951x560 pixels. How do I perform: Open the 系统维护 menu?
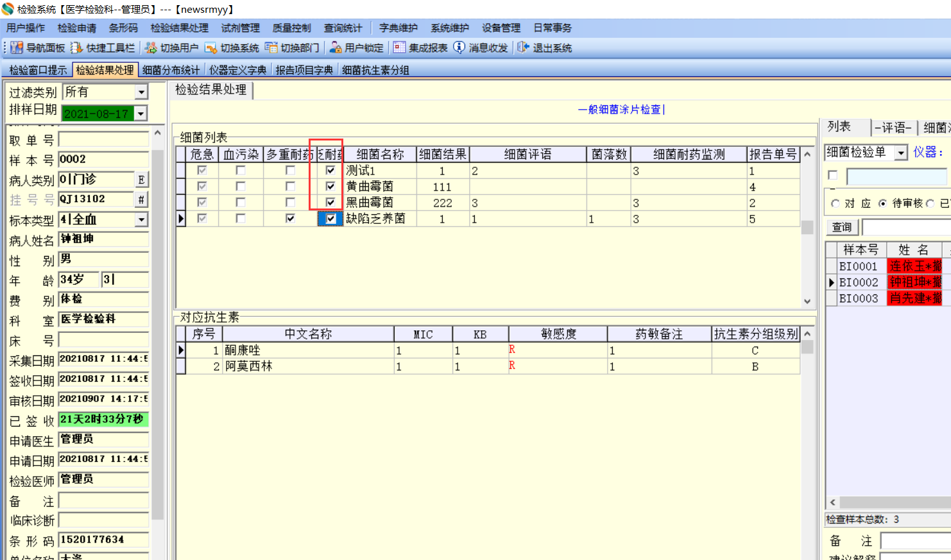click(x=450, y=28)
